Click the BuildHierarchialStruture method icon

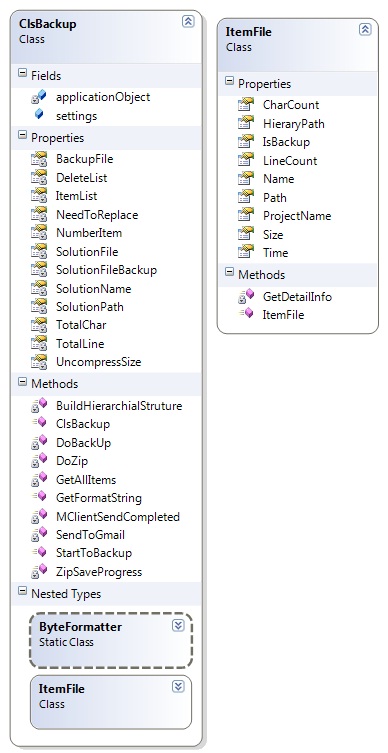(x=39, y=406)
